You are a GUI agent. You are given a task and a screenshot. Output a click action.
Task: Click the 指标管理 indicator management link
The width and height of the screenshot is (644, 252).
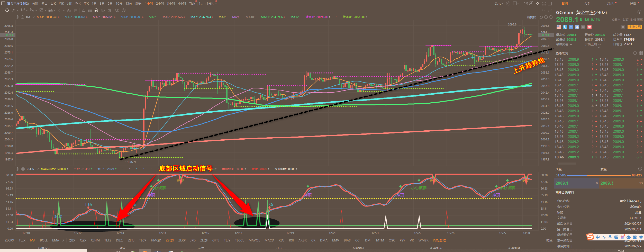(439, 240)
